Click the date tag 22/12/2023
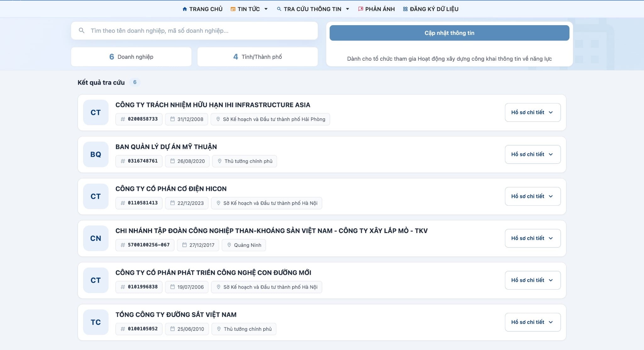This screenshot has width=644, height=350. pos(187,203)
